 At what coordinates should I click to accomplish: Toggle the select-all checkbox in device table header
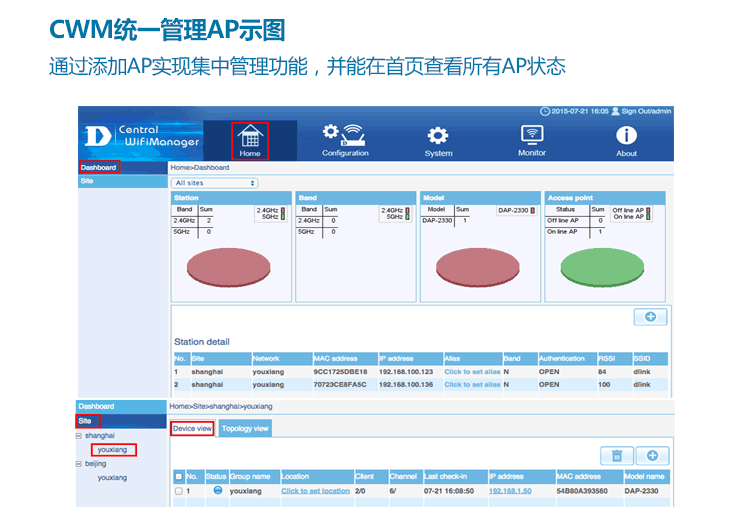(x=178, y=477)
